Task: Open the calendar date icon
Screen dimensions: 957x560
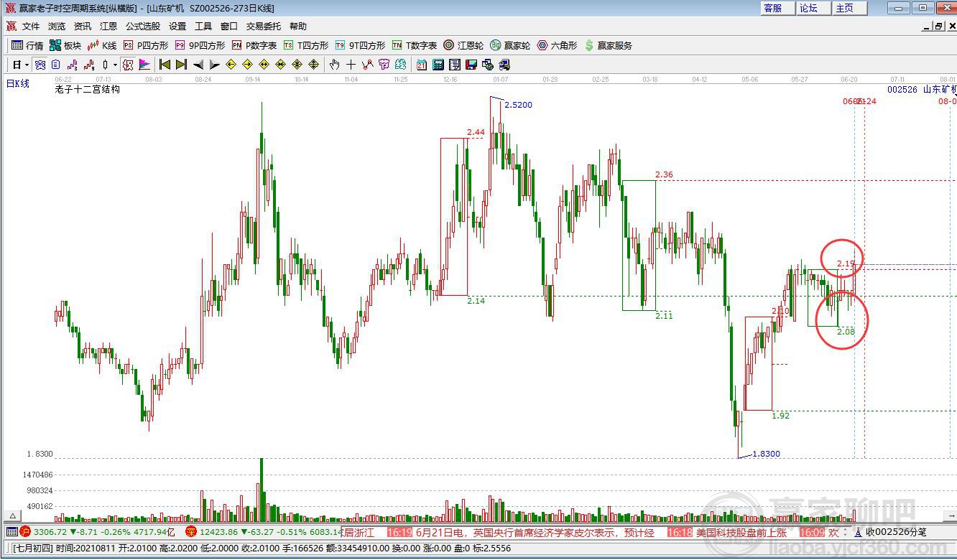Action: point(421,65)
